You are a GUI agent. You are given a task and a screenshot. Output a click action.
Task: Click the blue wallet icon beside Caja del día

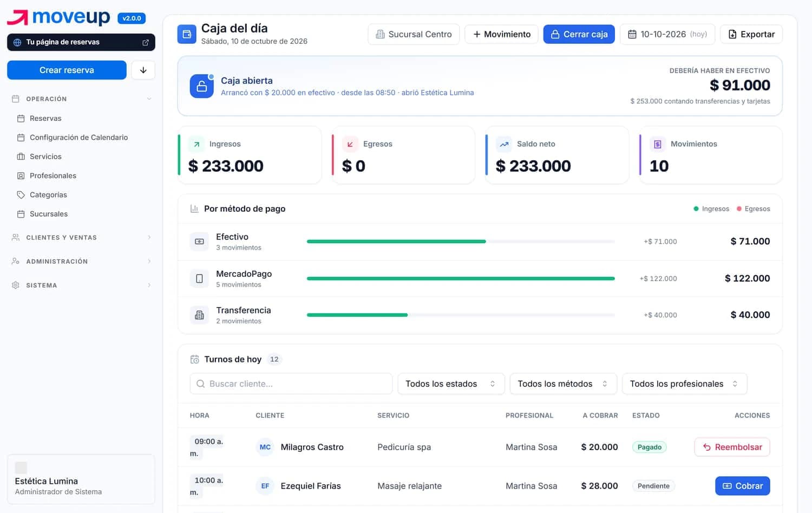pos(187,34)
